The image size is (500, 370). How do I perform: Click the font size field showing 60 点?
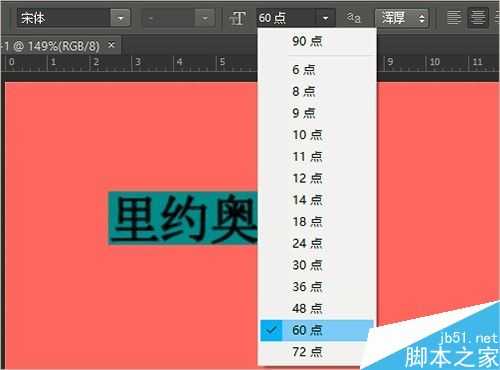[286, 18]
